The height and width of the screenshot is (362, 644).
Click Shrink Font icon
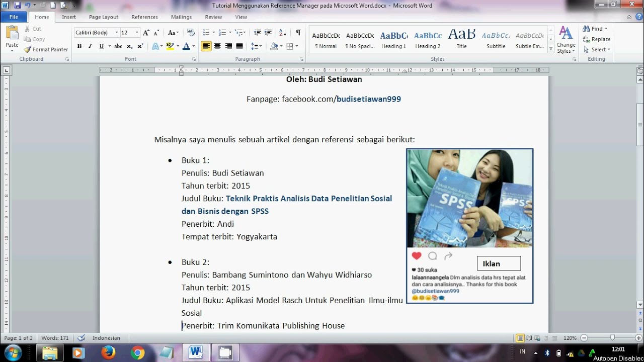click(x=156, y=33)
